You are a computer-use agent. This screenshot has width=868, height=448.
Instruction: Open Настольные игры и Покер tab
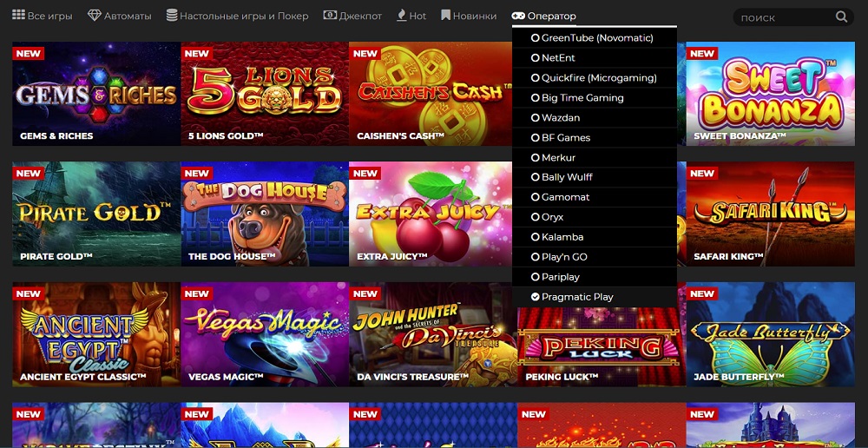click(x=238, y=16)
